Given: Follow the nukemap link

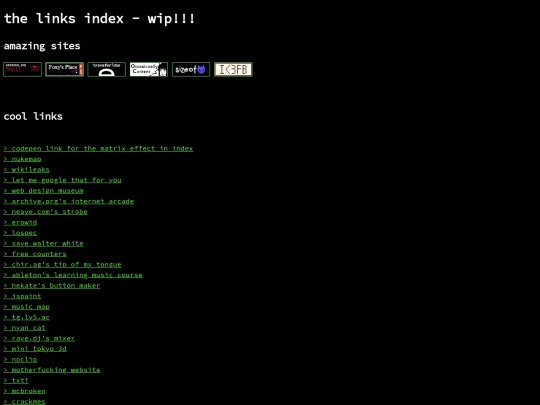Looking at the screenshot, I should coord(22,159).
